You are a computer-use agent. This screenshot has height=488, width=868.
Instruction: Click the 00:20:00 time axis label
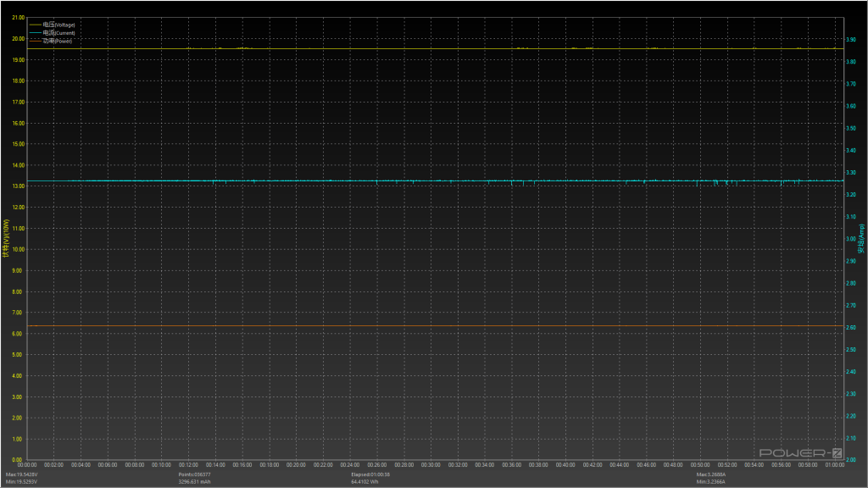point(296,465)
